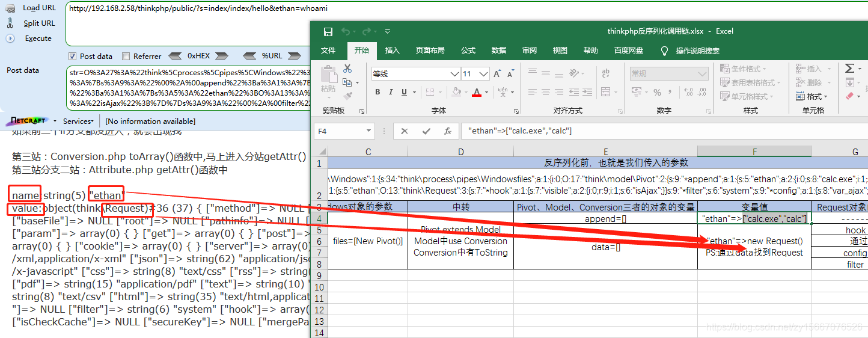
Task: Switch to the 视图 View tab
Action: pos(560,51)
